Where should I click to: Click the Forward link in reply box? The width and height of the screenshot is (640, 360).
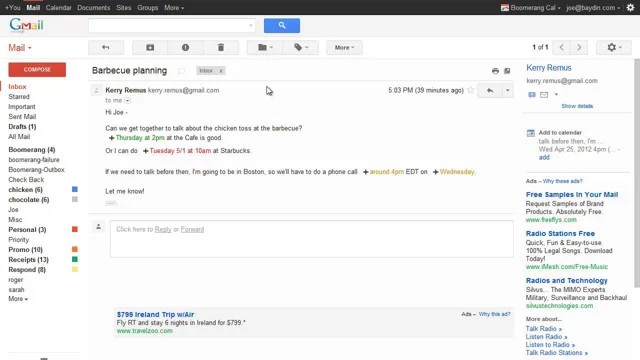click(x=192, y=229)
